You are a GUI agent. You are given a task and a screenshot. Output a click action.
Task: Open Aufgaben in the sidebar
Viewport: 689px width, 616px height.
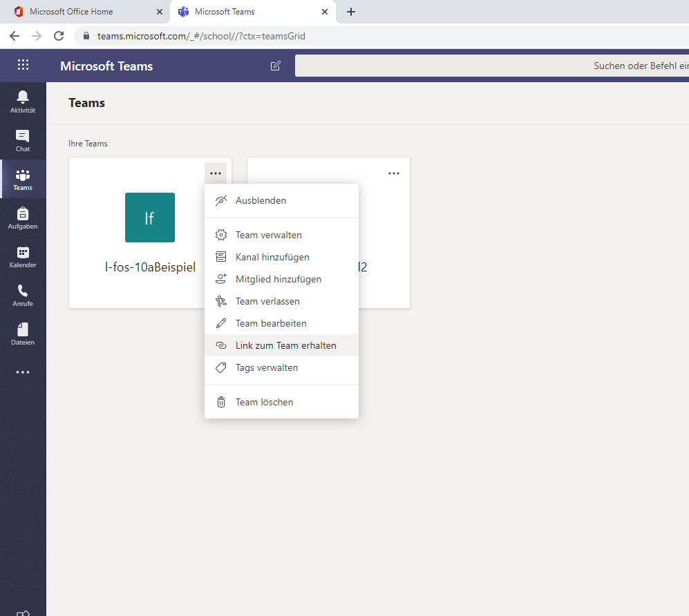click(23, 218)
